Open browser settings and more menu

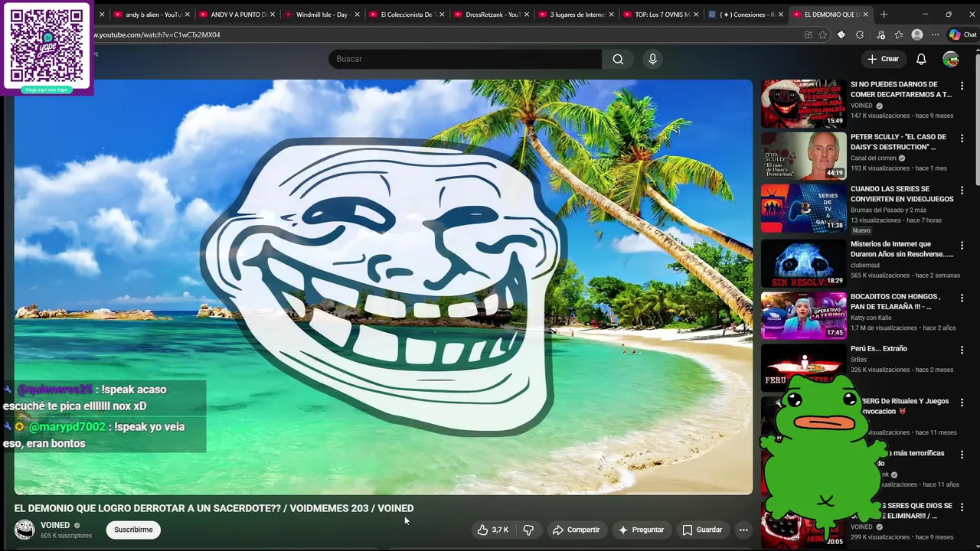936,34
